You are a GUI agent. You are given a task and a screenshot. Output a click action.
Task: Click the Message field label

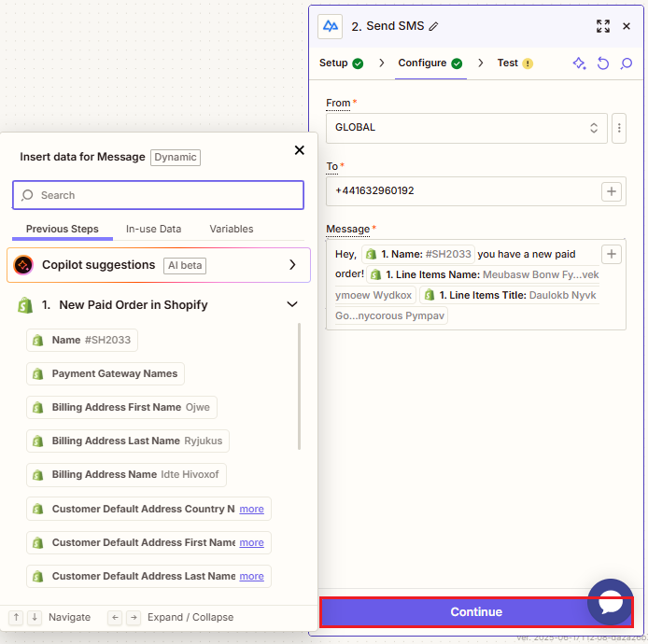pos(347,230)
